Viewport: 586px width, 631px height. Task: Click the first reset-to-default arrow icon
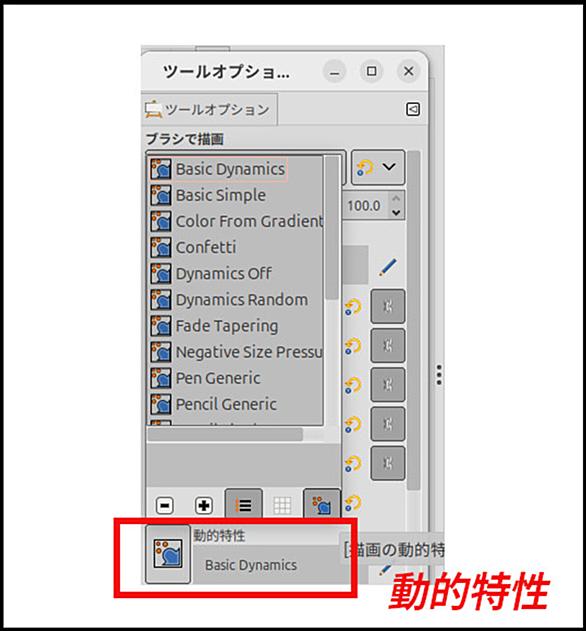(x=353, y=307)
